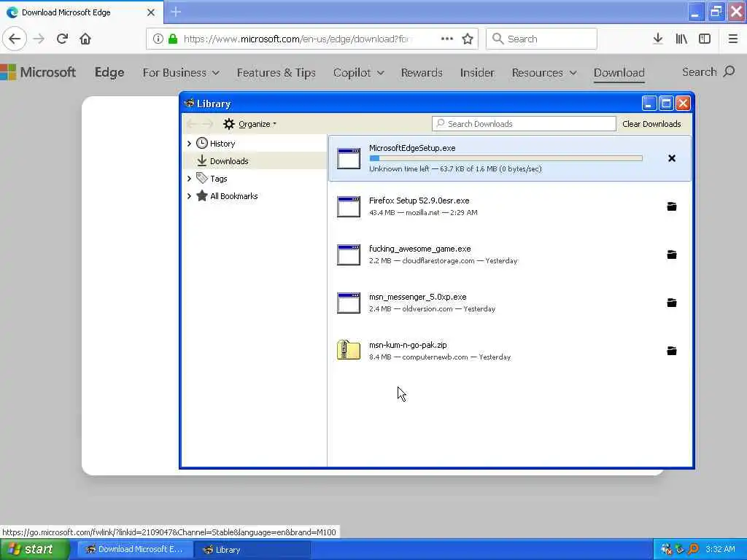
Task: Click the Microsoft logo on webpage
Action: (x=38, y=72)
